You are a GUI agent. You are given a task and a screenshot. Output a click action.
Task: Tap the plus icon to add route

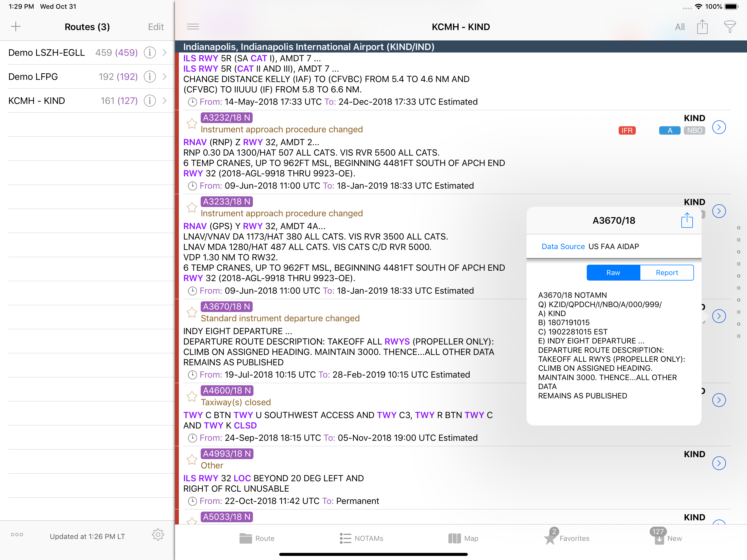pos(16,27)
